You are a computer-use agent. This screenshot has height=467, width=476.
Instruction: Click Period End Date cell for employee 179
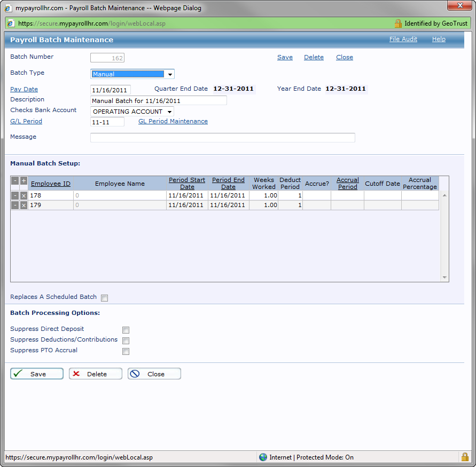click(228, 205)
